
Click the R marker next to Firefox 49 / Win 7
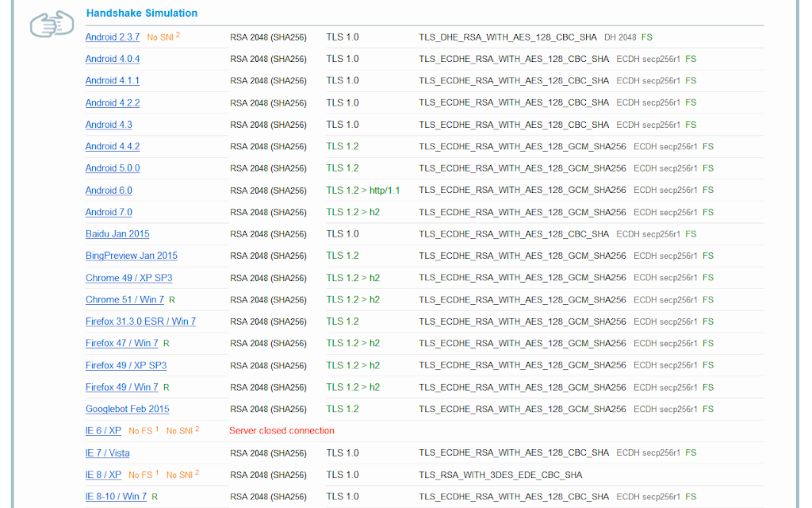pos(167,387)
